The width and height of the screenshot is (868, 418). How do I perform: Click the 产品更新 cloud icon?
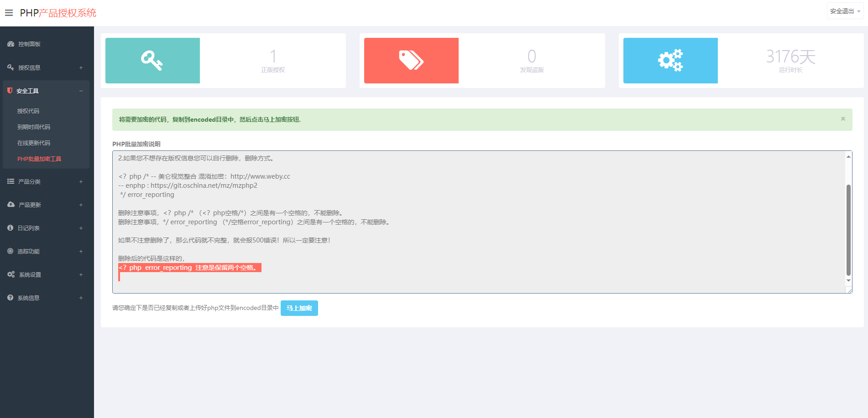[11, 205]
